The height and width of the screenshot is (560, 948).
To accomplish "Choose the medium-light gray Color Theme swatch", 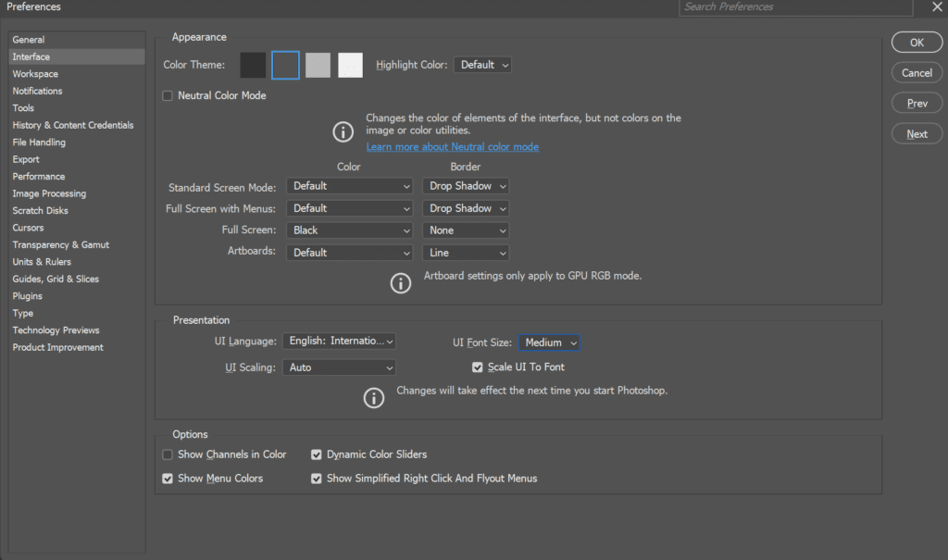I will 318,65.
